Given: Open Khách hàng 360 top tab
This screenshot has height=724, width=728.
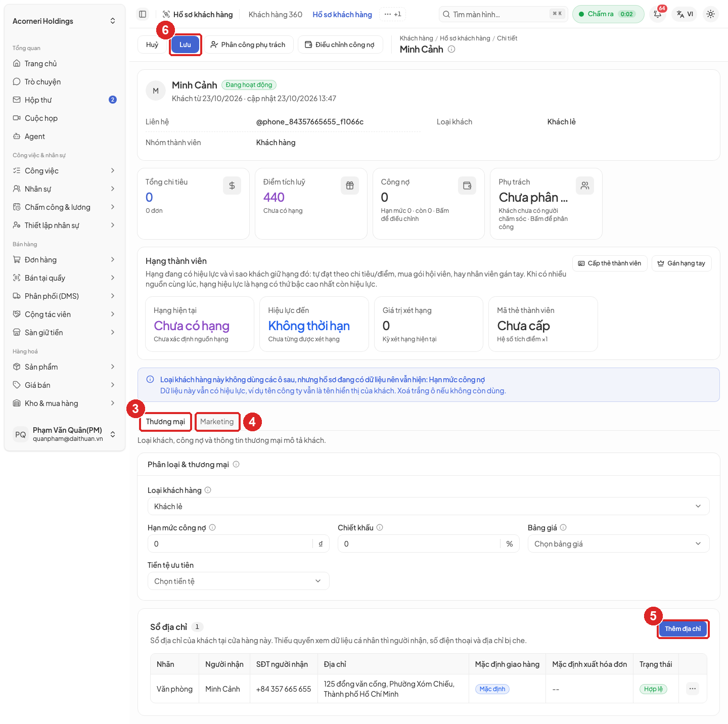Looking at the screenshot, I should (275, 14).
